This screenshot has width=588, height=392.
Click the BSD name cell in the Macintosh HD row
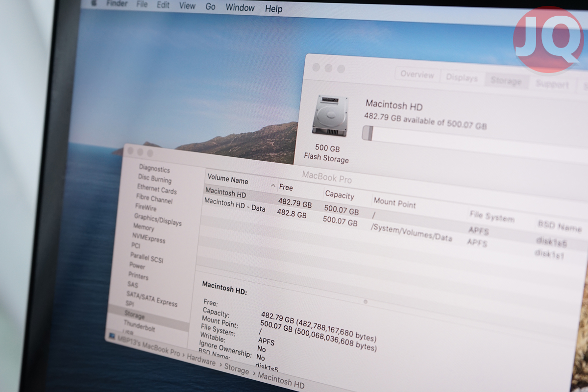pos(552,242)
